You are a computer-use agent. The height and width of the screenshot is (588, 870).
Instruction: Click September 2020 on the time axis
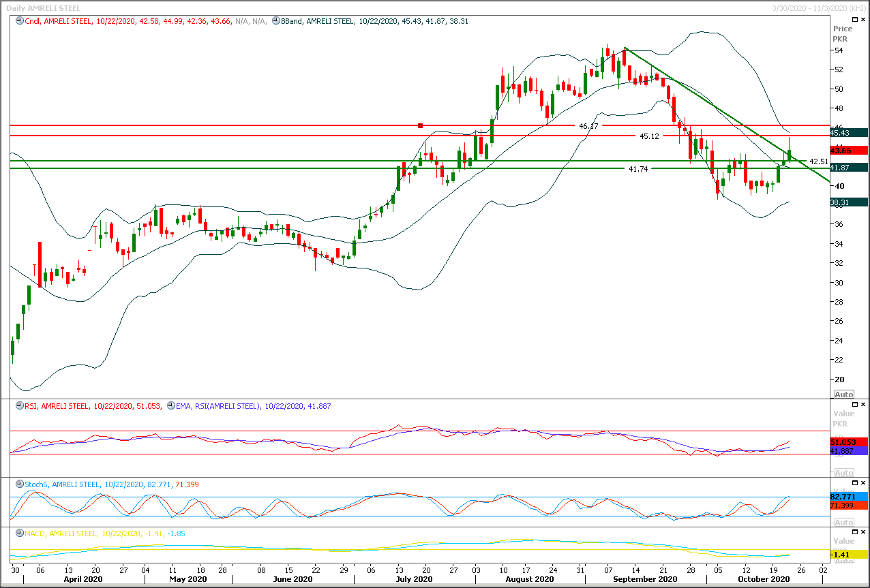[x=646, y=579]
